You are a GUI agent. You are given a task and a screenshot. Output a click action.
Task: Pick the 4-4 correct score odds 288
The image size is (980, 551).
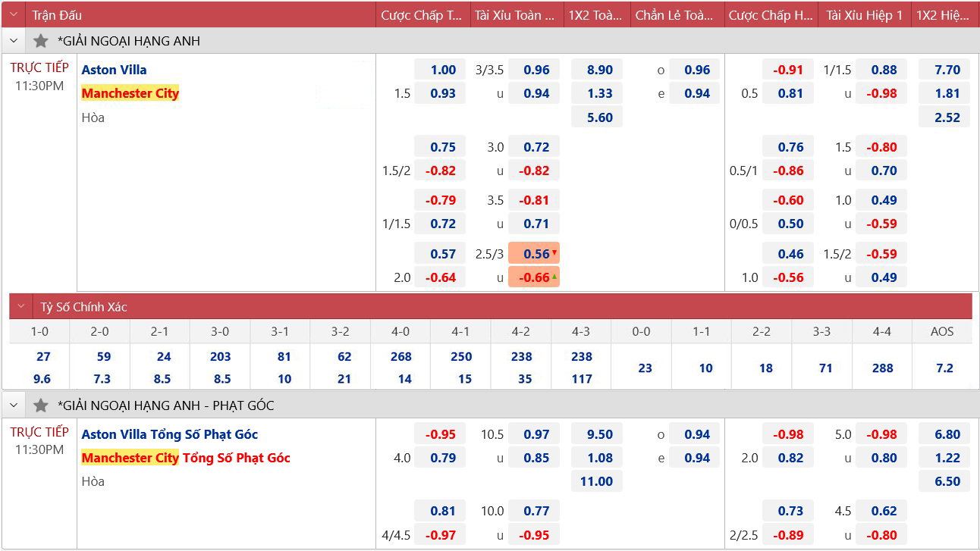coord(883,368)
